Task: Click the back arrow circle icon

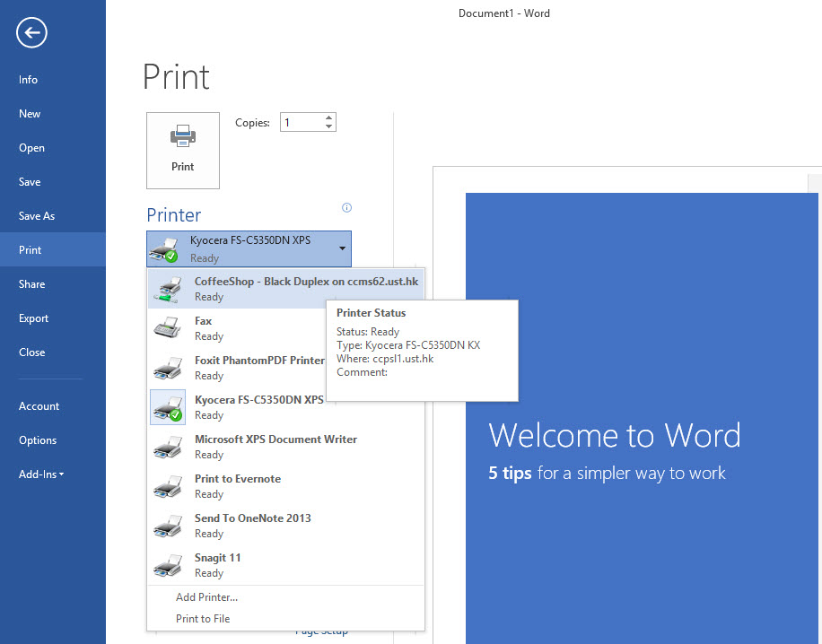Action: 31,33
